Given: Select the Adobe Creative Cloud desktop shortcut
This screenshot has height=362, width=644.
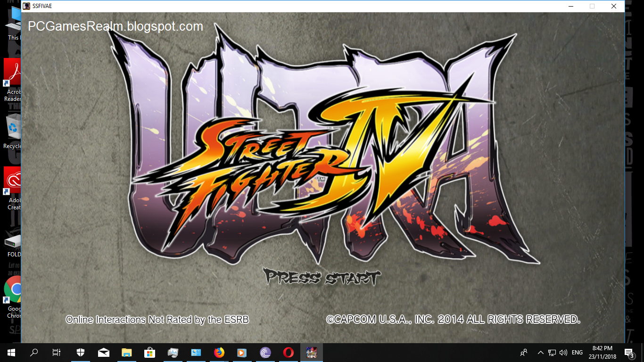Looking at the screenshot, I should pyautogui.click(x=12, y=189).
